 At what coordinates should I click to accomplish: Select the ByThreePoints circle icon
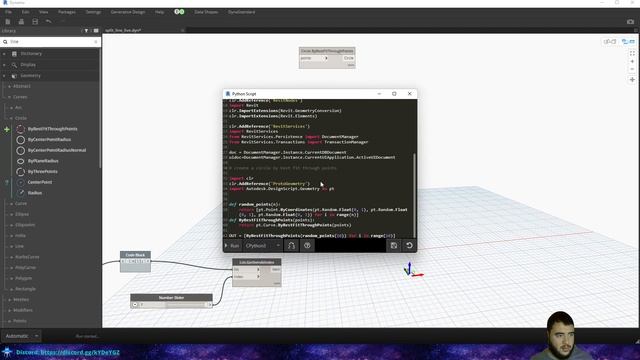tap(20, 171)
